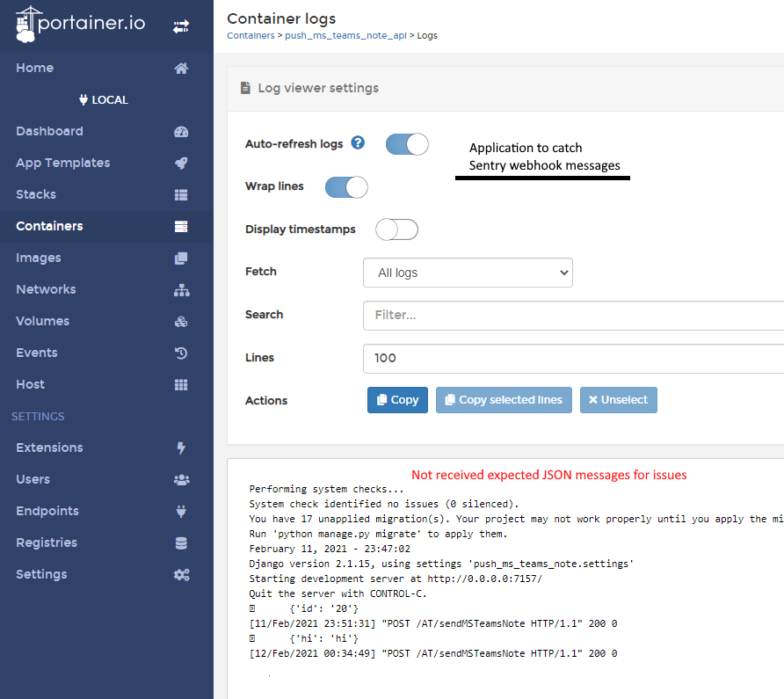
Task: Focus the Lines input showing 100
Action: pyautogui.click(x=574, y=358)
